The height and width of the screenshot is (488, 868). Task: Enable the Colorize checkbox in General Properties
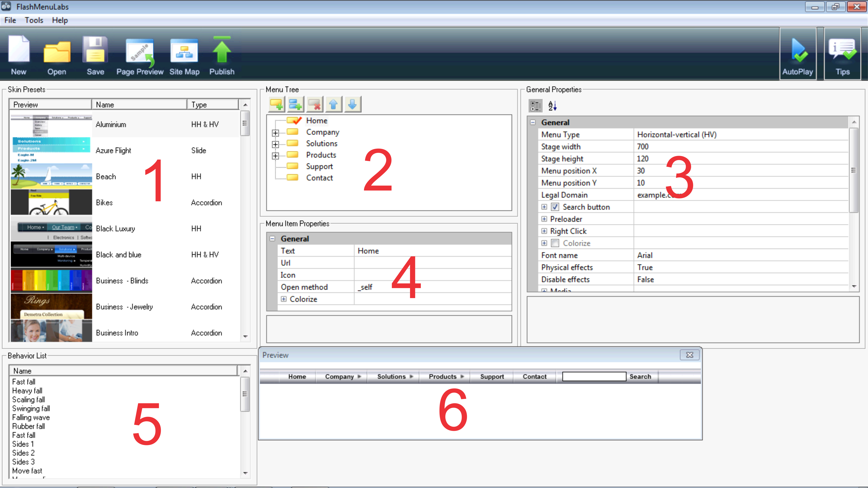(x=555, y=243)
